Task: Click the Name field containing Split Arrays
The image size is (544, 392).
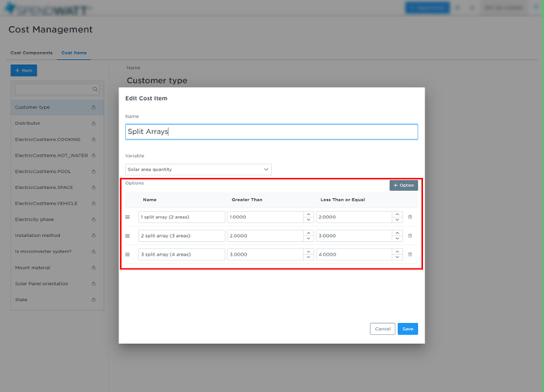Action: (271, 131)
